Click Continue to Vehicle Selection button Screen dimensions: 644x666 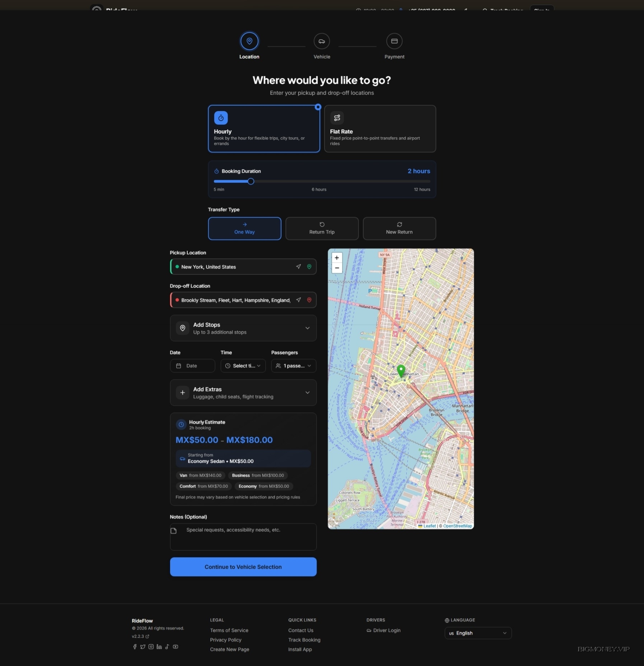[x=243, y=567]
